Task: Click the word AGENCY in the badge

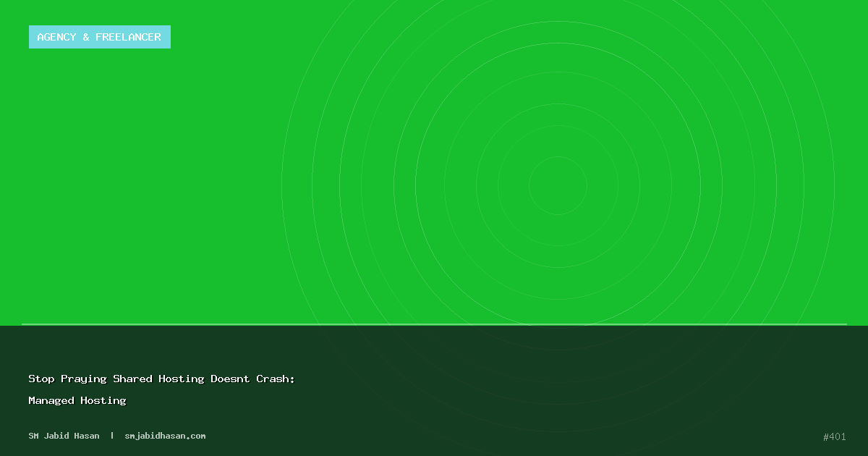Action: point(56,37)
